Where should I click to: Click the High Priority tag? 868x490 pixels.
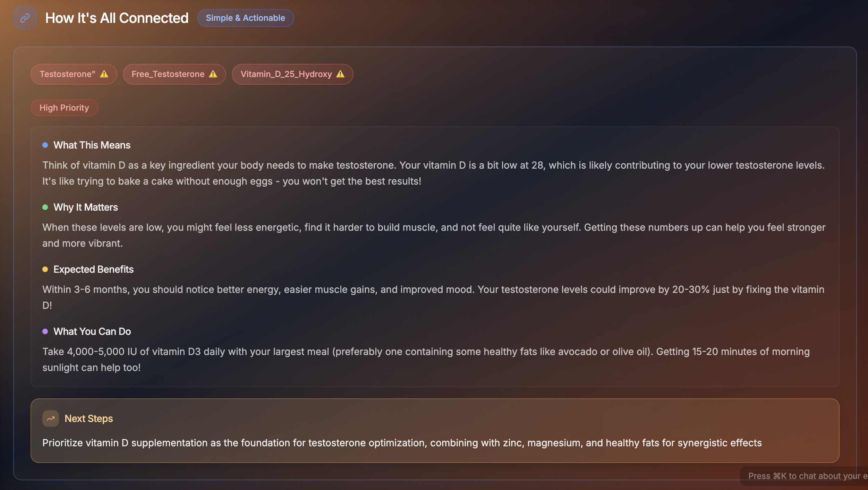(x=64, y=108)
